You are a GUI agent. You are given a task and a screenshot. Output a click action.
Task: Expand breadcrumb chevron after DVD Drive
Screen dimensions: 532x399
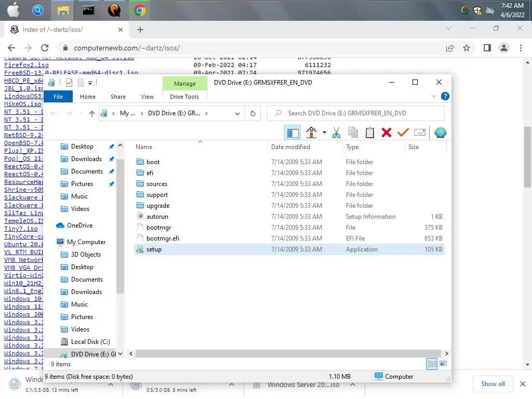tap(206, 113)
